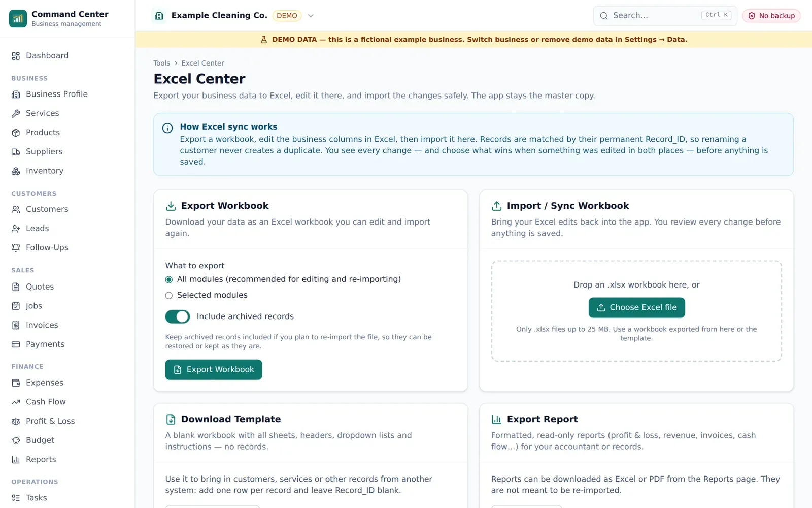The image size is (812, 508).
Task: Click the Jobs calendar icon
Action: click(x=16, y=306)
